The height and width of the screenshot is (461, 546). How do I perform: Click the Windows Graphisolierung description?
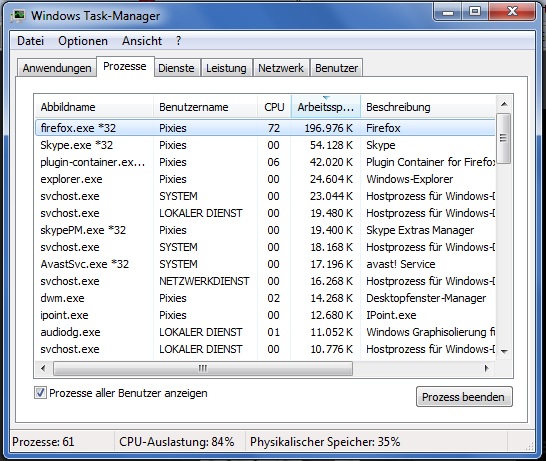click(x=430, y=332)
